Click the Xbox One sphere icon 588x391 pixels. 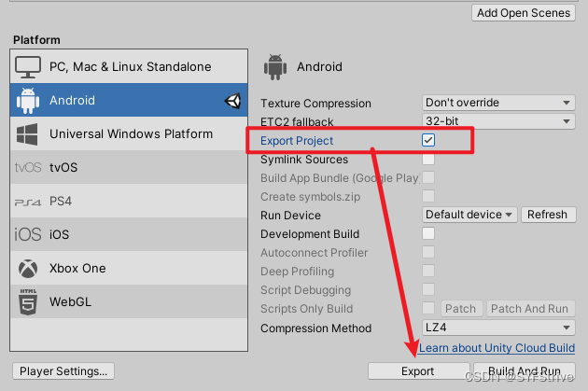[28, 269]
